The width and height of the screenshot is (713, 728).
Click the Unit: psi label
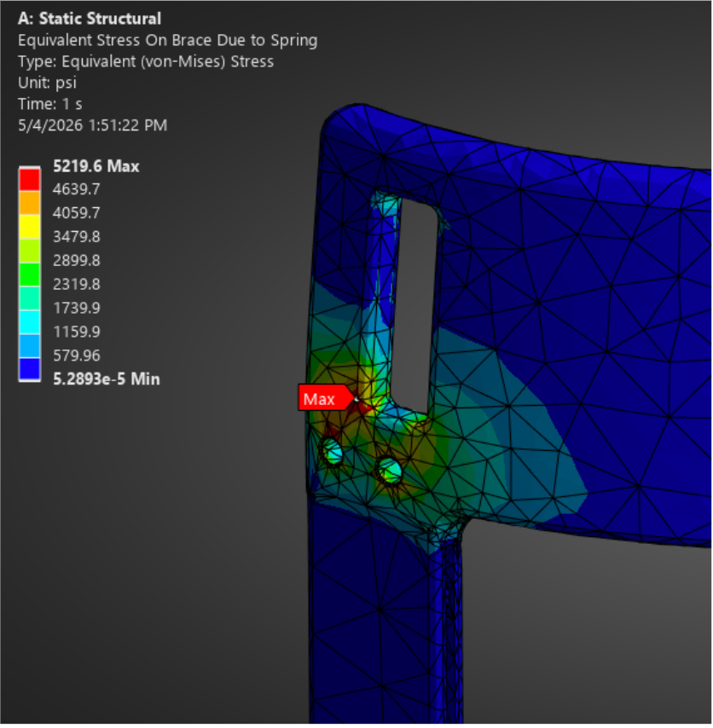(48, 83)
